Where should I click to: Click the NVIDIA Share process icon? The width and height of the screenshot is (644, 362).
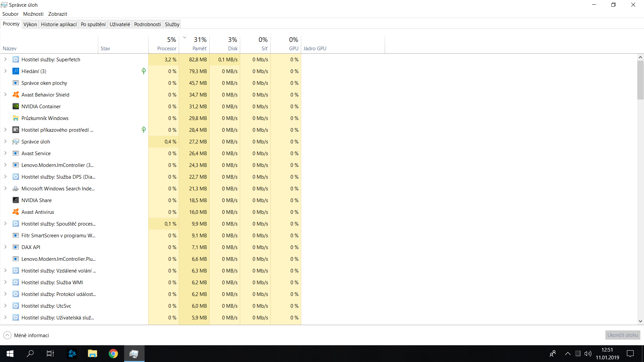pos(15,200)
